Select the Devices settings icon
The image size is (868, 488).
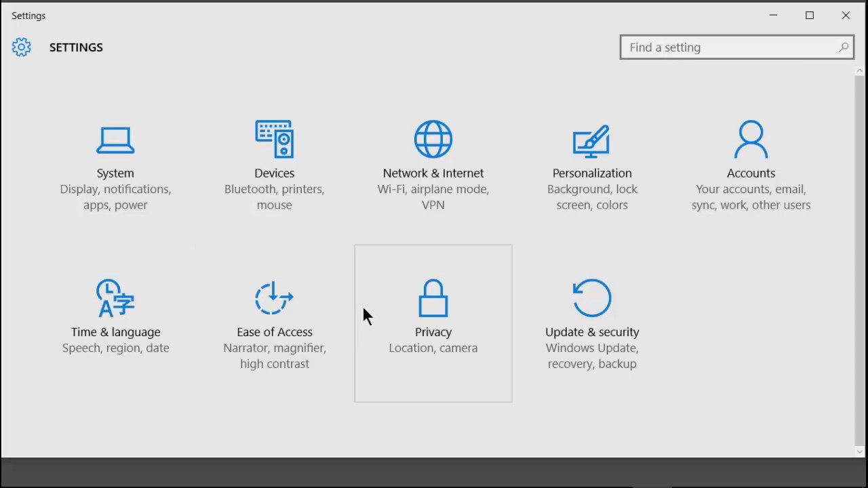274,140
